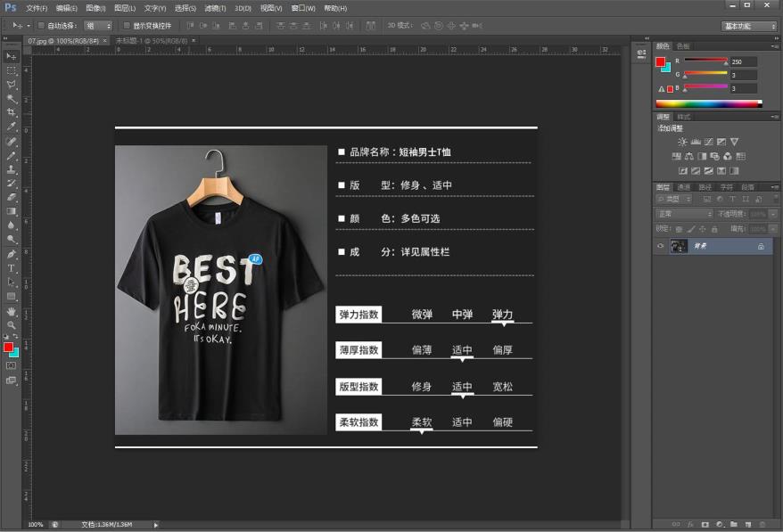Screen dimensions: 783x532
Task: Open the 正常 blend mode dropdown
Action: [x=684, y=214]
